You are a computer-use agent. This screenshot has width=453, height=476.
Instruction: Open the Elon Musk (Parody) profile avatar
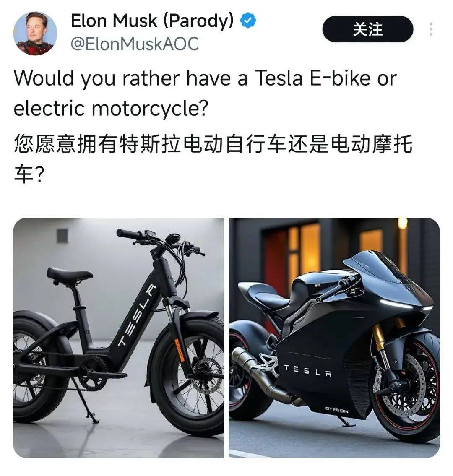click(35, 34)
